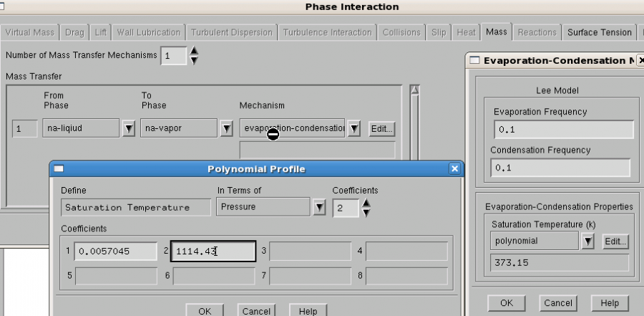Viewport: 644px width, 316px height.
Task: Open Polynomial Profile window menu icon
Action: tap(59, 168)
